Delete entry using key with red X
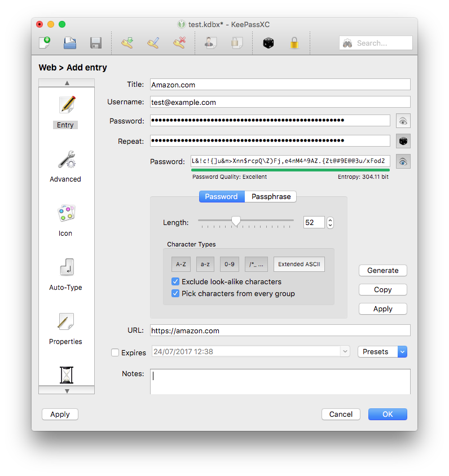 (x=179, y=43)
